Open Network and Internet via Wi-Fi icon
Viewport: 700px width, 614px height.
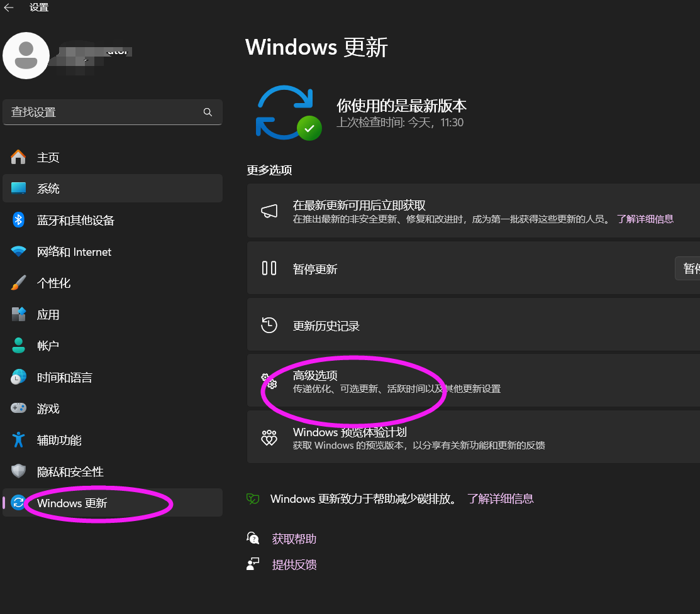click(18, 251)
